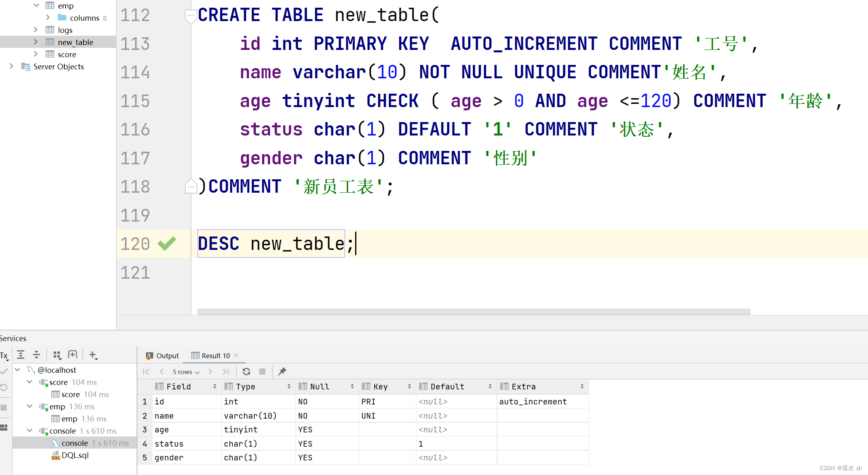Click the auto_increment cell in row 1
Viewport: 868px width, 475px height.
pos(542,402)
